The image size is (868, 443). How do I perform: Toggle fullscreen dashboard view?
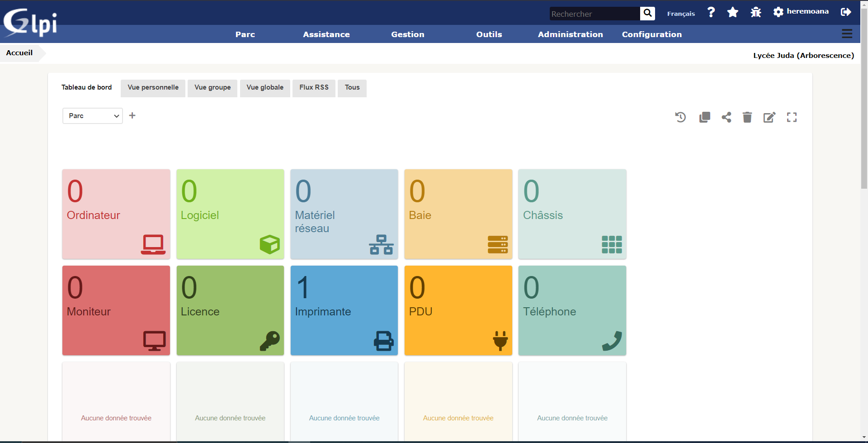792,117
